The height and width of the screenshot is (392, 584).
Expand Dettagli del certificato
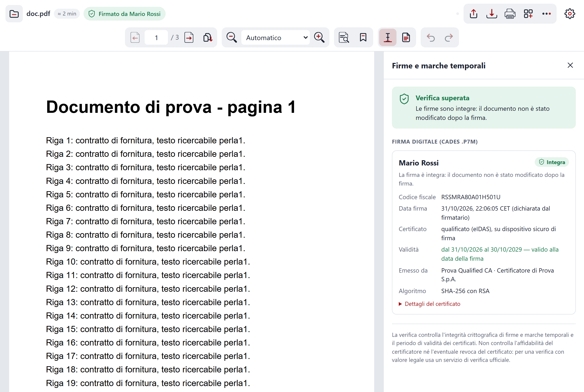tap(429, 304)
